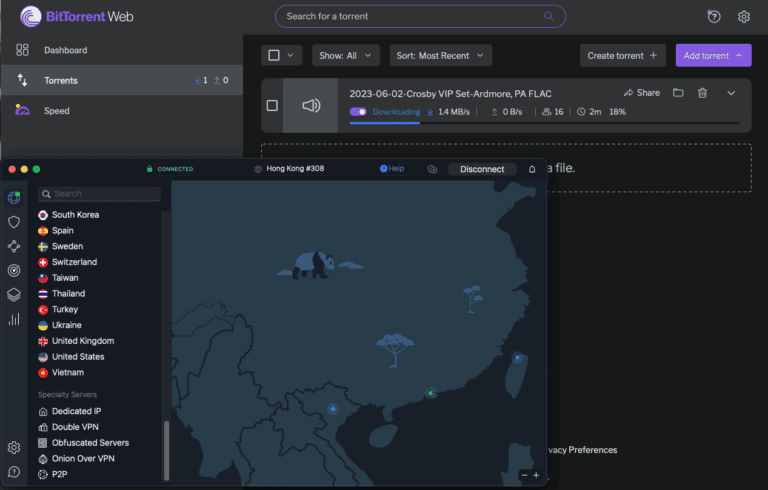This screenshot has width=768, height=490.
Task: Expand the torrent details chevron
Action: pyautogui.click(x=731, y=93)
